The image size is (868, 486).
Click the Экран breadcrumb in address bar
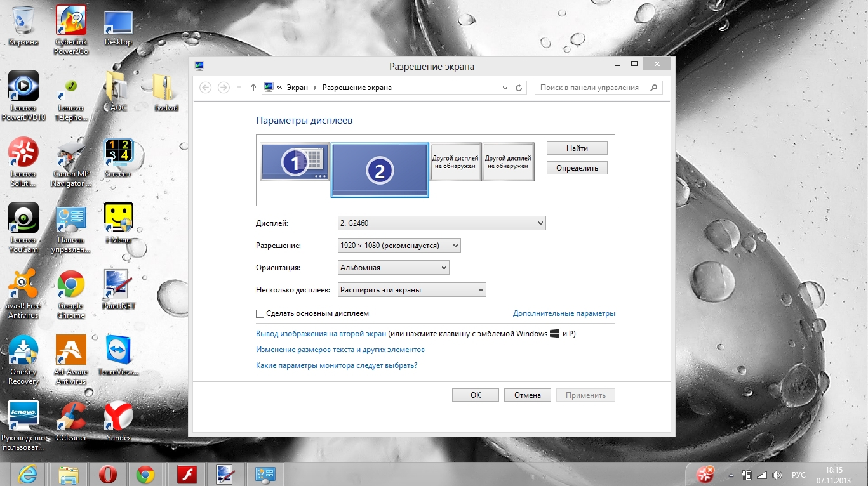(297, 88)
